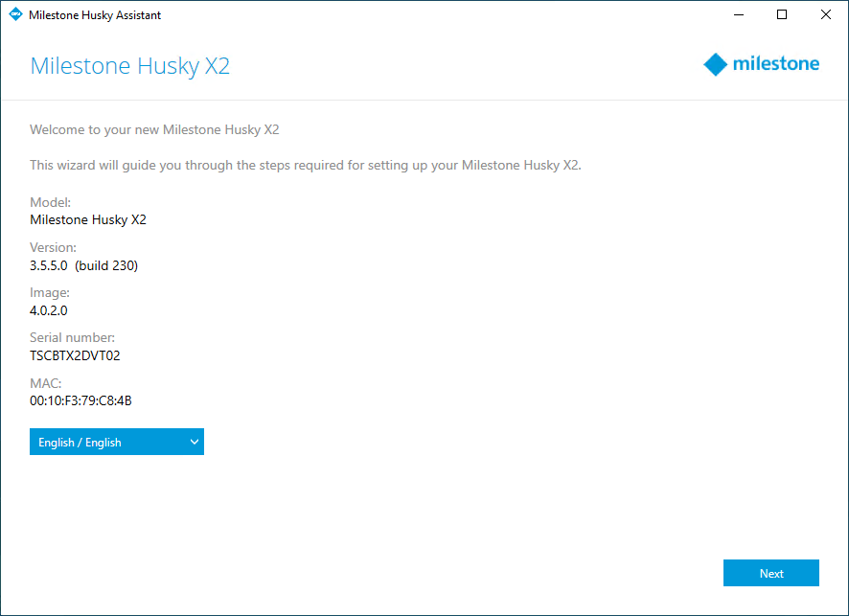Click the Welcome to your new Milestone text
The width and height of the screenshot is (849, 616).
154,129
